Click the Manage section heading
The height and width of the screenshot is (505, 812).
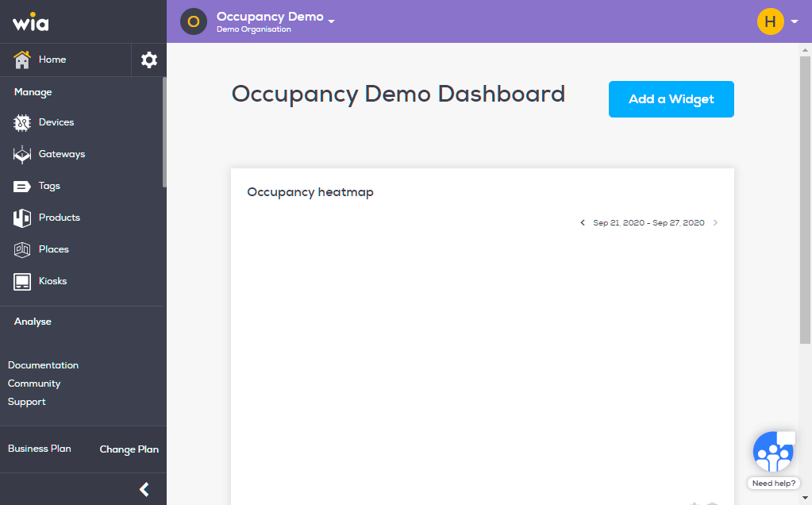[x=33, y=92]
